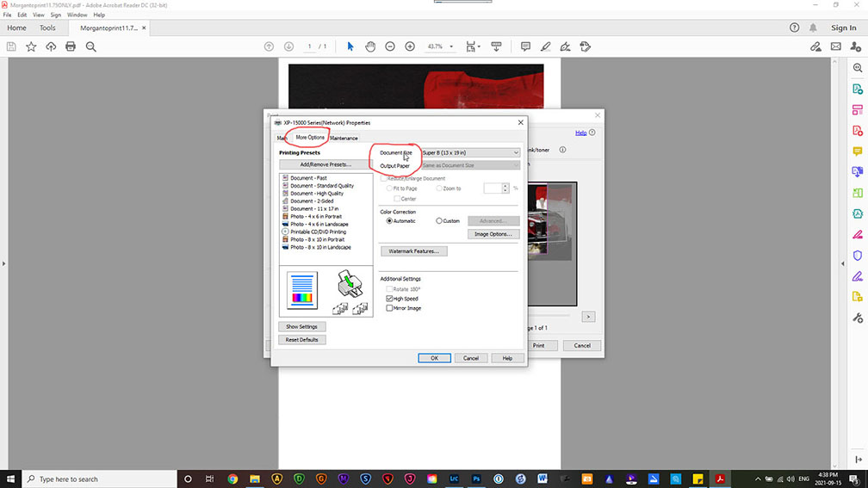Toggle the High Speed checkbox
Image resolution: width=868 pixels, height=488 pixels.
coord(389,298)
